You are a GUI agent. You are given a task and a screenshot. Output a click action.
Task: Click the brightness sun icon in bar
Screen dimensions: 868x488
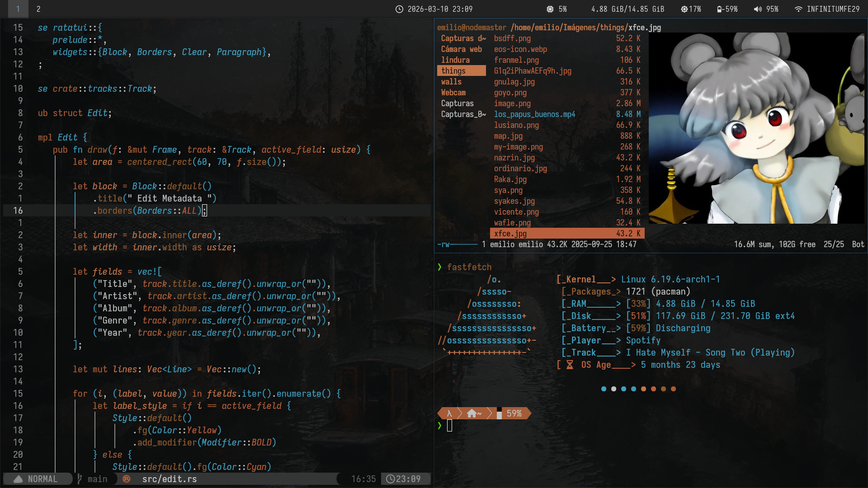point(684,9)
